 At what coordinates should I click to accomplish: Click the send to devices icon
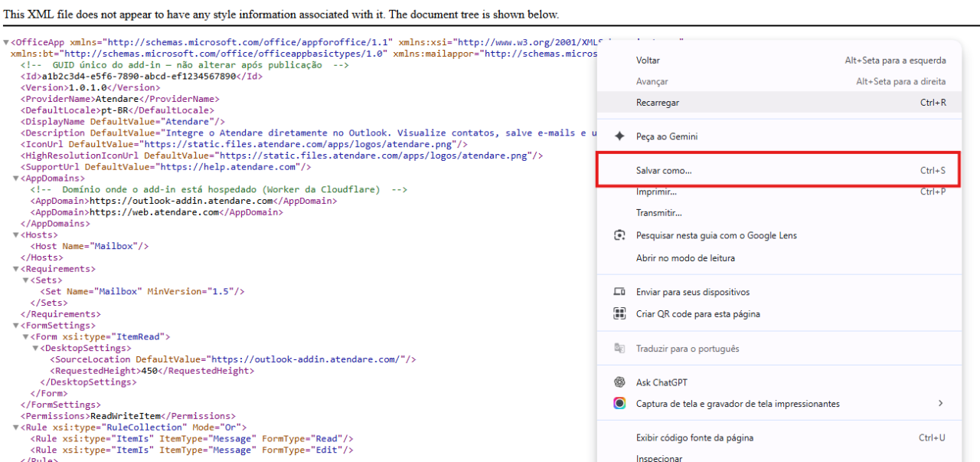tap(620, 292)
